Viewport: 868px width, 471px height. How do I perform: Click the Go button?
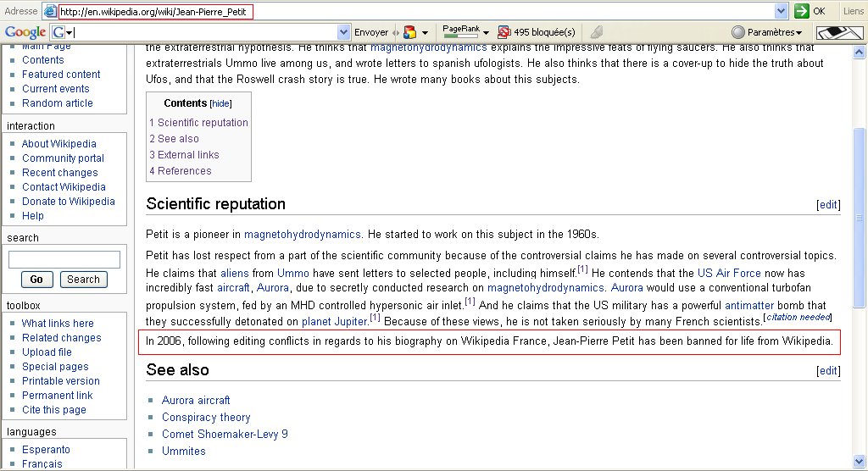pos(36,280)
